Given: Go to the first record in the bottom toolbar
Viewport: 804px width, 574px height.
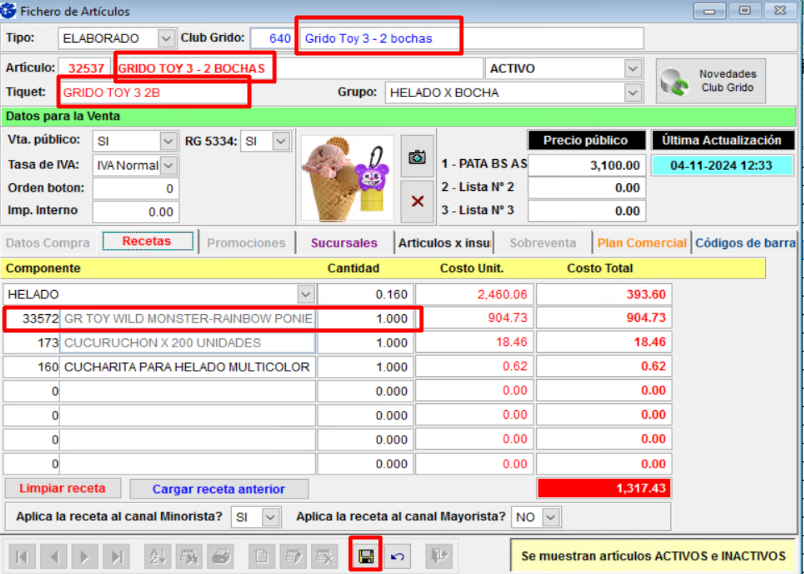Looking at the screenshot, I should click(22, 557).
